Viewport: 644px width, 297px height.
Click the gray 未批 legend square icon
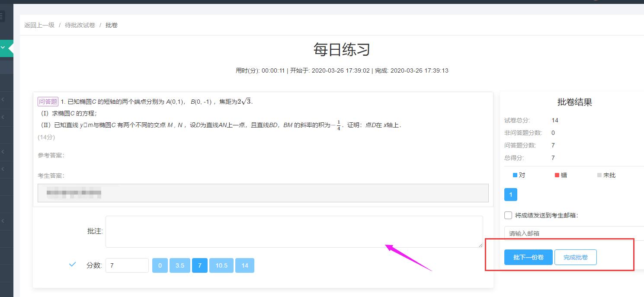599,175
